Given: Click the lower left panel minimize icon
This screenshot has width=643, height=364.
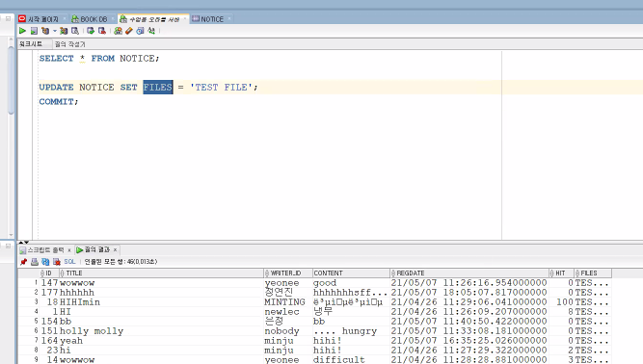Looking at the screenshot, I should pos(8,247).
